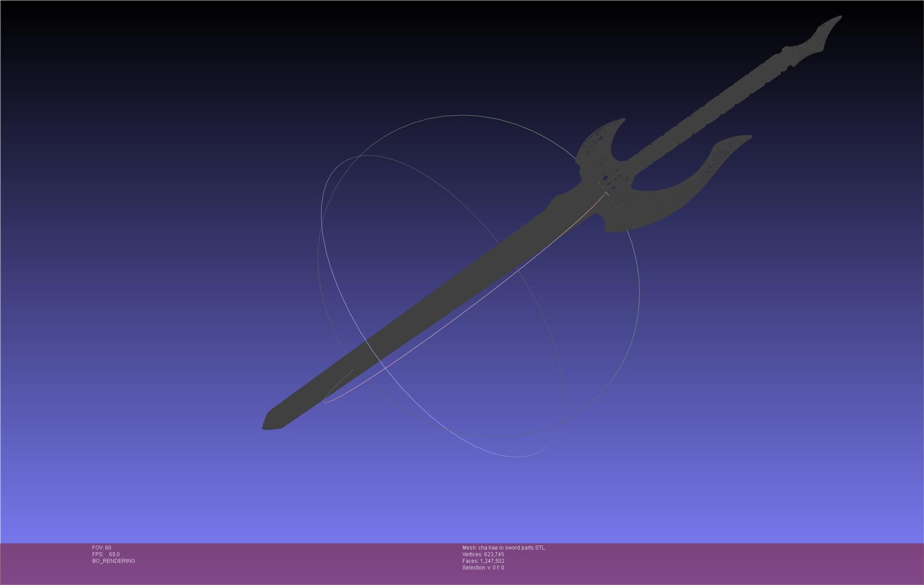Click the 'Vertices: 623,745' info line
Image resolution: width=924 pixels, height=585 pixels.
coord(483,554)
